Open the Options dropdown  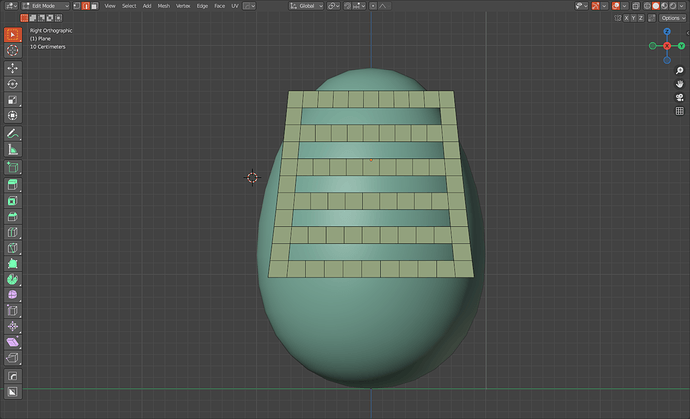(673, 18)
